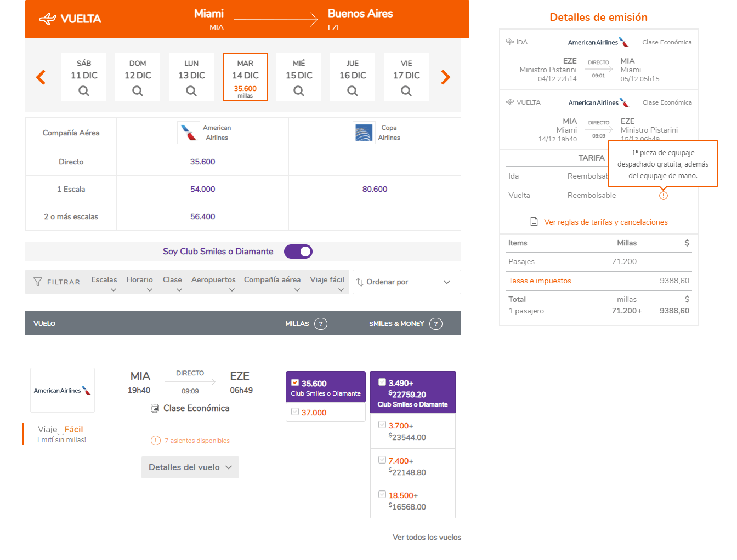The width and height of the screenshot is (737, 560).
Task: Click the next dates right arrow
Action: click(446, 77)
